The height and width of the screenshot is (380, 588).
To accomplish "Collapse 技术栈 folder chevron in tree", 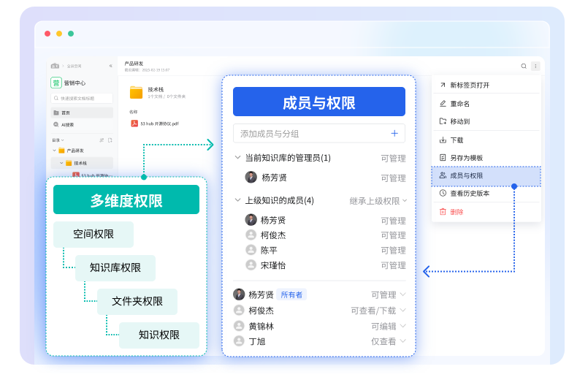I will (61, 163).
